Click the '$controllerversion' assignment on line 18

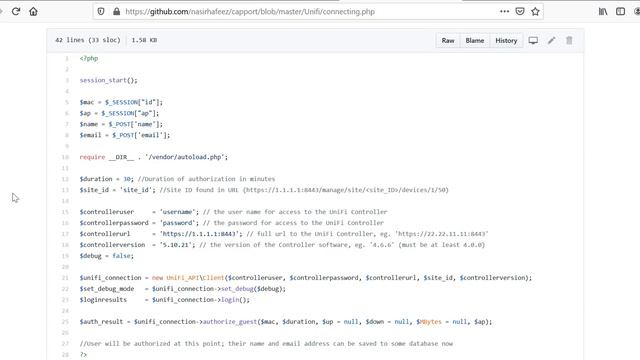tap(138, 245)
